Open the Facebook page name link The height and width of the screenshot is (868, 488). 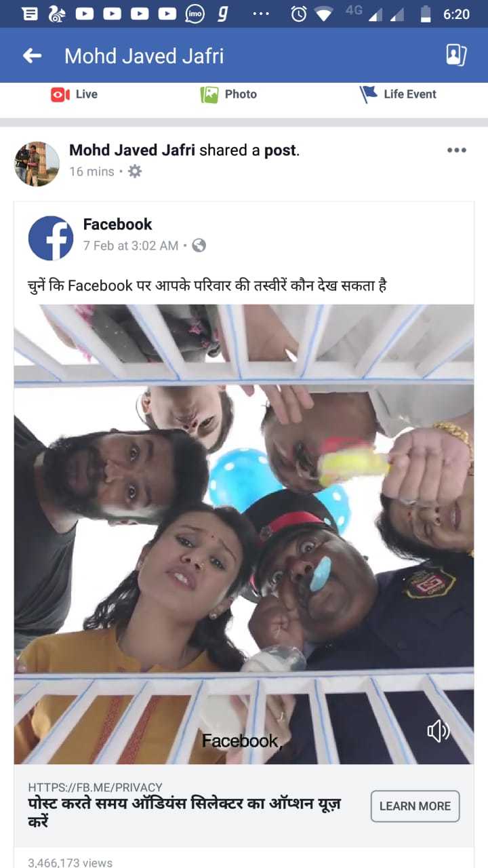point(117,224)
